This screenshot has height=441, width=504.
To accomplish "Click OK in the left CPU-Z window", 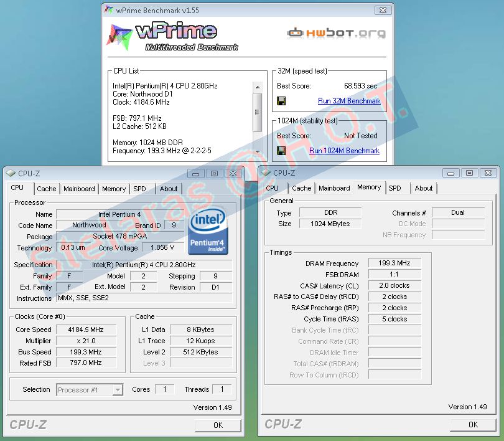I will pos(218,425).
